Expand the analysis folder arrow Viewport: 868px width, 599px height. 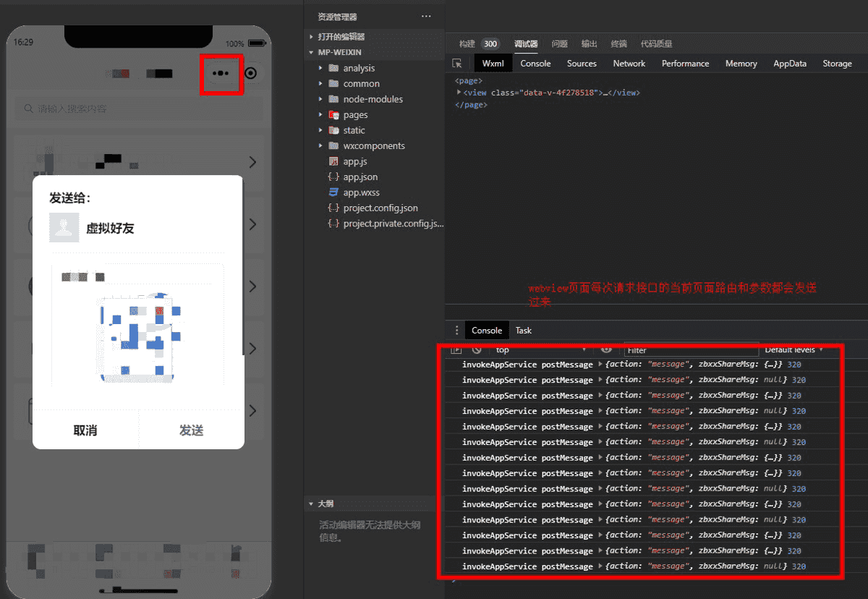(x=320, y=68)
